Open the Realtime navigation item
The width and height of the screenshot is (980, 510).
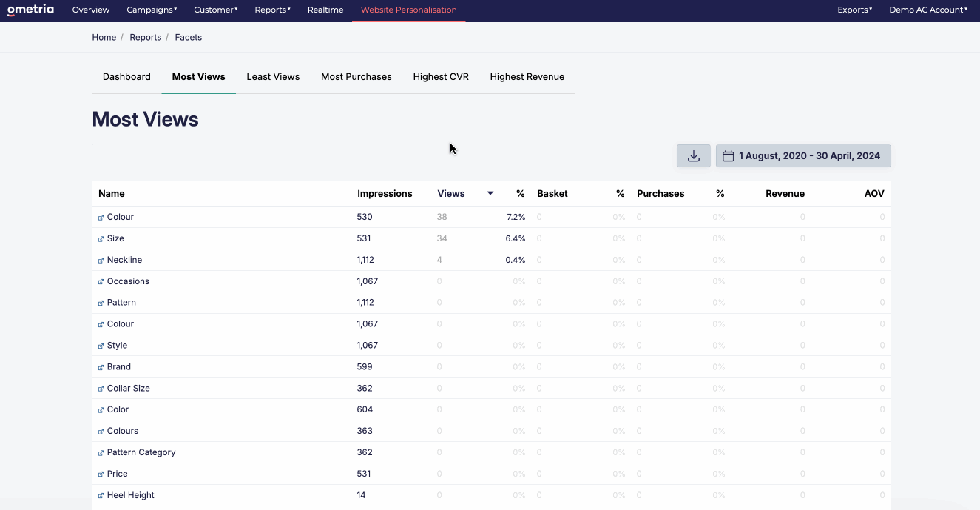tap(325, 10)
